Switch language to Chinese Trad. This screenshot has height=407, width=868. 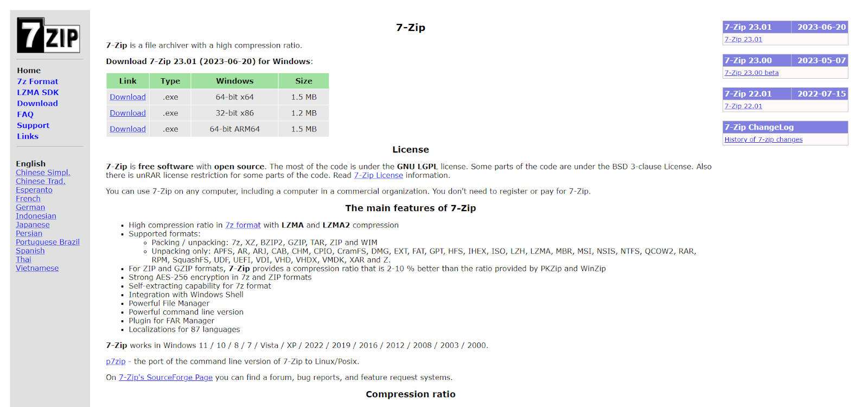click(41, 181)
